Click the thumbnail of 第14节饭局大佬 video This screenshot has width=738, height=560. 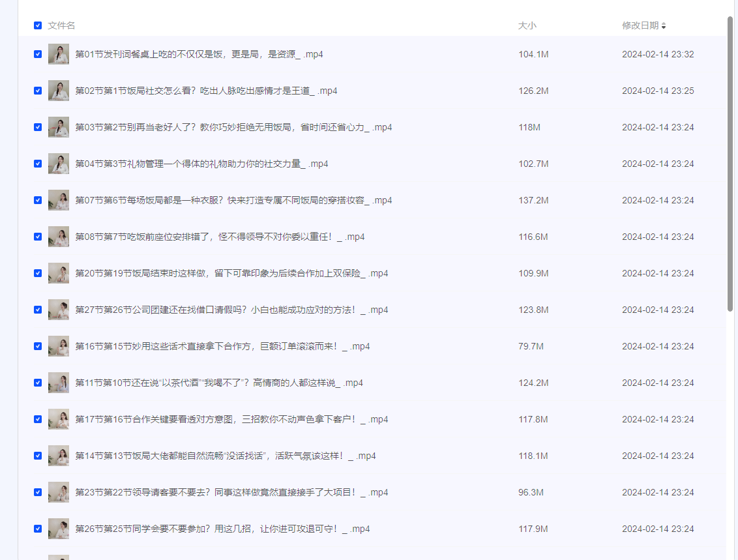(58, 456)
